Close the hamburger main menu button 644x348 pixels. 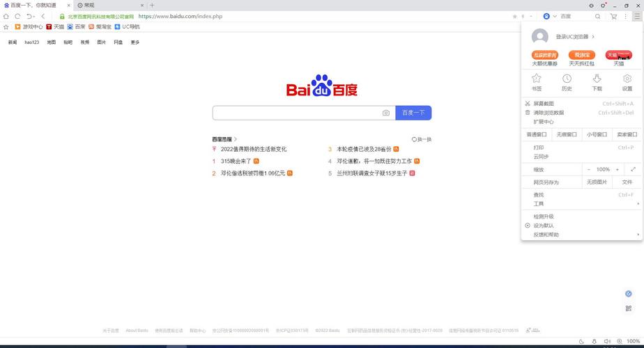(637, 17)
